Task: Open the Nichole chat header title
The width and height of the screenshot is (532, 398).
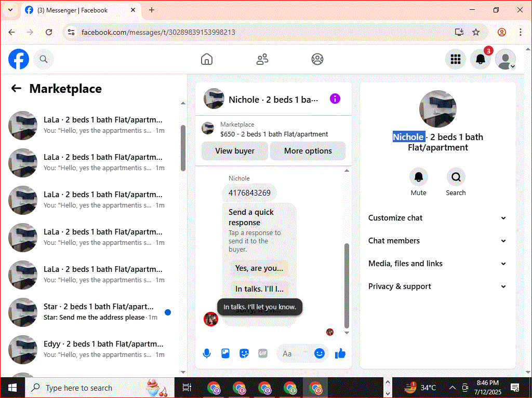Action: point(273,100)
